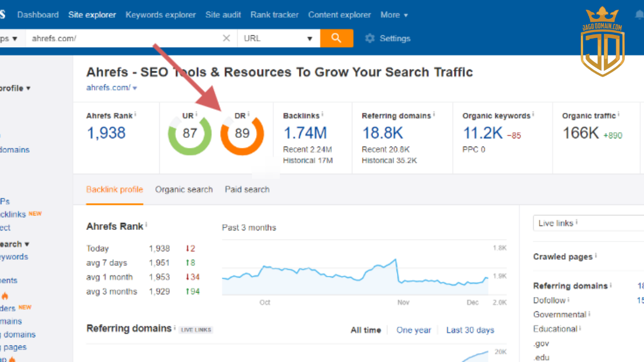
Task: Open Keywords explorer in top menu
Action: point(160,15)
